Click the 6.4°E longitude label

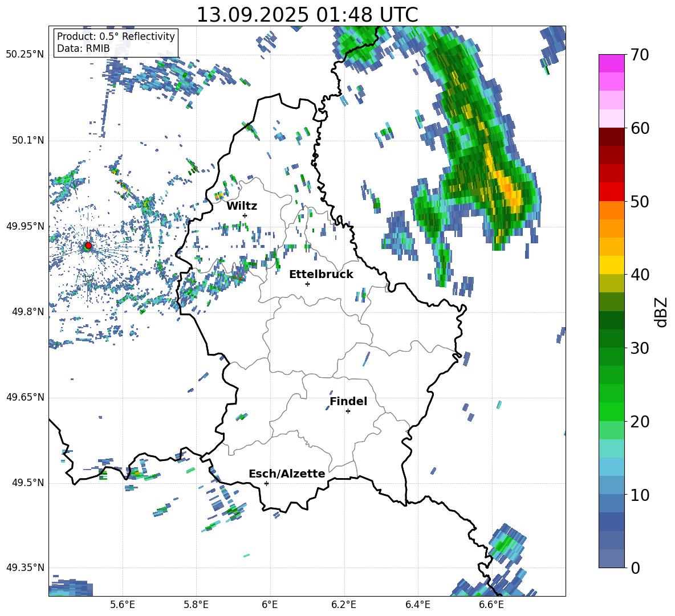click(x=417, y=605)
